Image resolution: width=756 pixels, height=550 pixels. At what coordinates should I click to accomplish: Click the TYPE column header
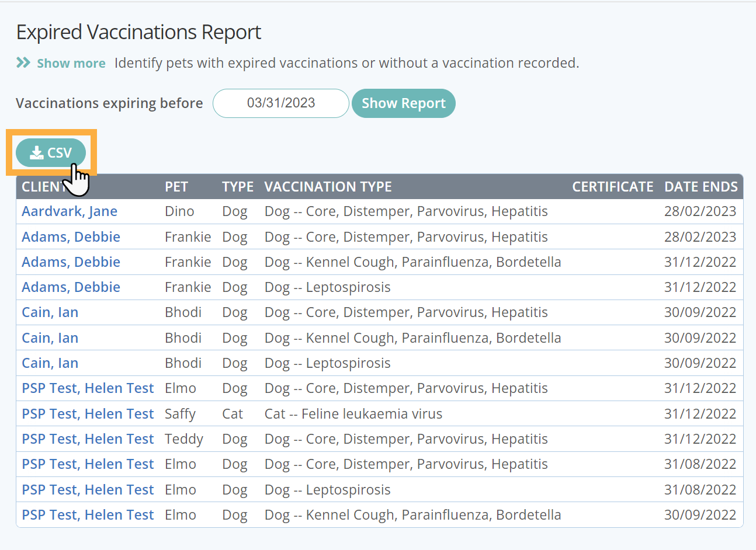click(x=237, y=187)
